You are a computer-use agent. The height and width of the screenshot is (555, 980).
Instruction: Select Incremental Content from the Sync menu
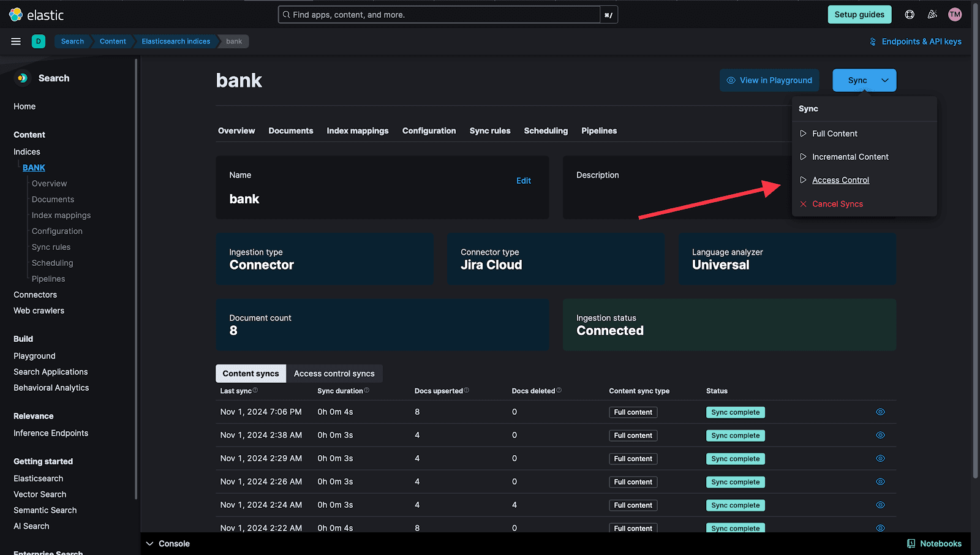pos(850,156)
